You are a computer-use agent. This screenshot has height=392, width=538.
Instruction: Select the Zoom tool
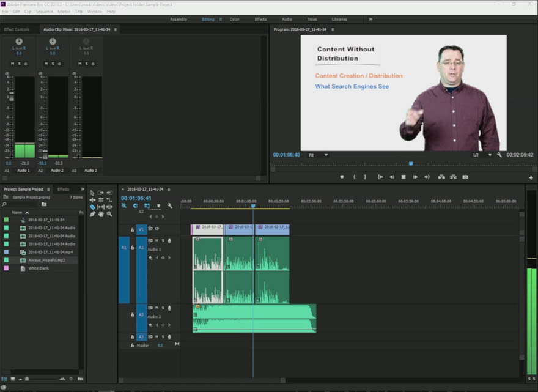pos(109,214)
